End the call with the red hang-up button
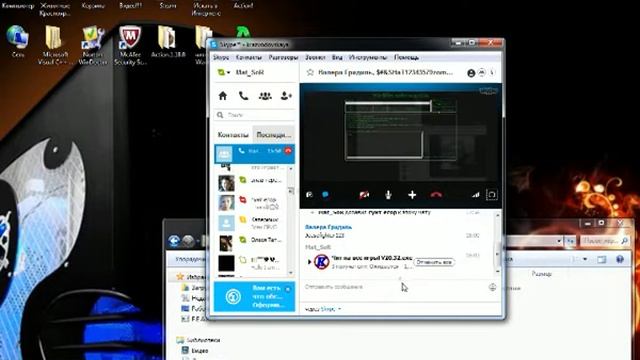This screenshot has width=640, height=360. coord(436,195)
